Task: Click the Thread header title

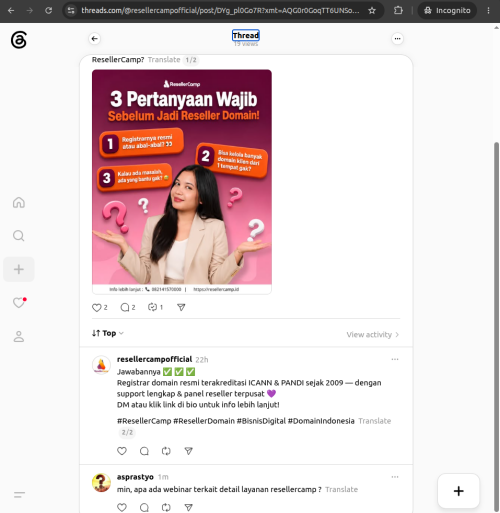Action: (x=246, y=35)
